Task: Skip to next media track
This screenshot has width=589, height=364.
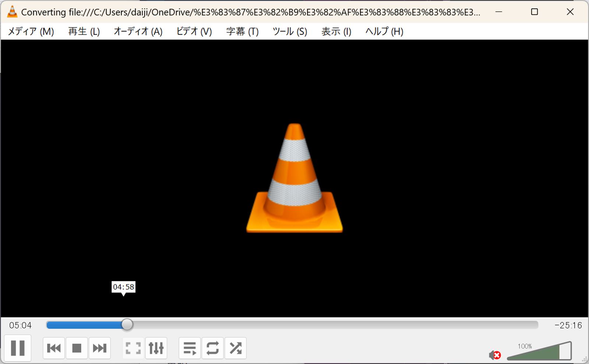Action: 99,348
